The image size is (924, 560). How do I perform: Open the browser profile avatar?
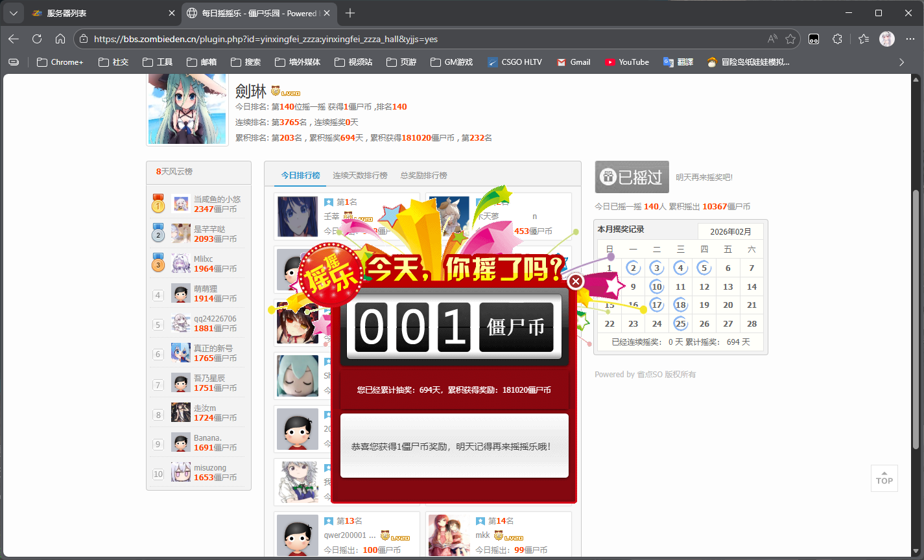(x=886, y=39)
